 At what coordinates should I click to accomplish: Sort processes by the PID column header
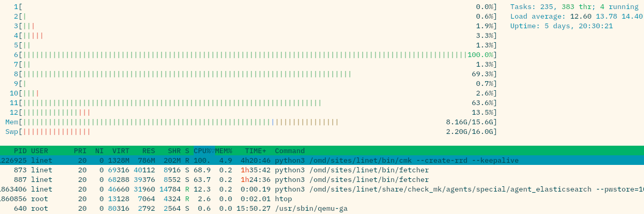pos(20,151)
